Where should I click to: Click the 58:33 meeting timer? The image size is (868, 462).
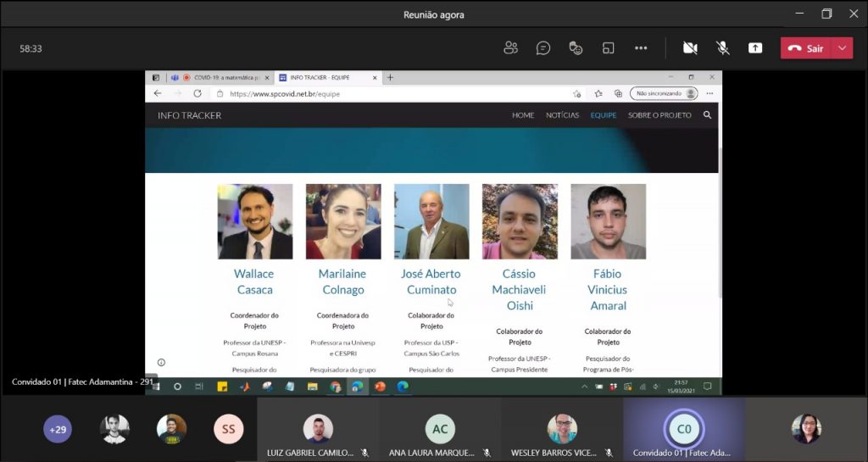[x=31, y=48]
